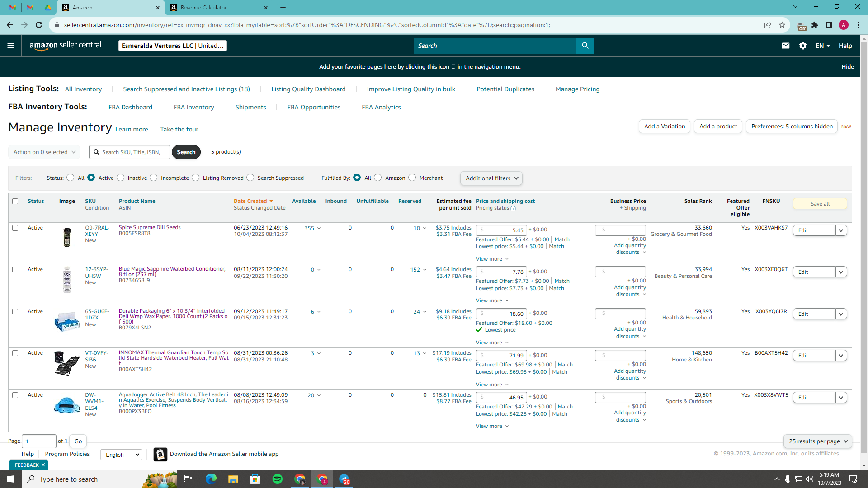Click the magnifier search button in header

(585, 46)
